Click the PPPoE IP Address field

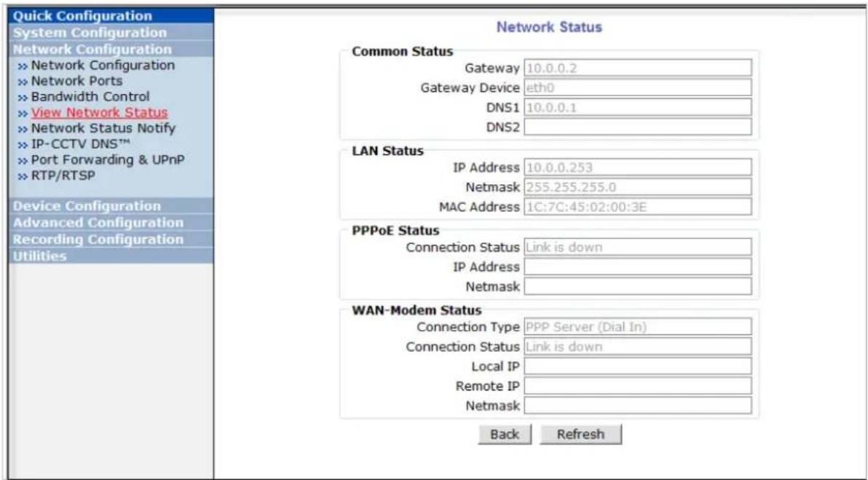point(638,267)
